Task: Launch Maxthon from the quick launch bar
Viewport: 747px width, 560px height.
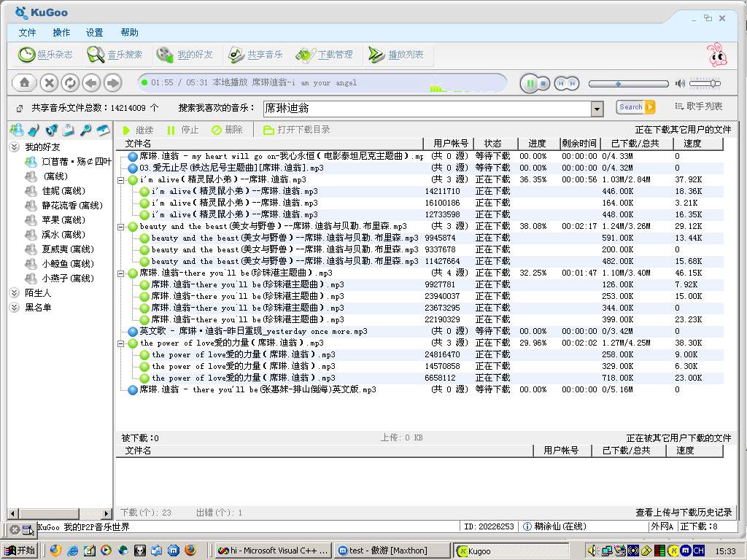Action: coord(174,551)
